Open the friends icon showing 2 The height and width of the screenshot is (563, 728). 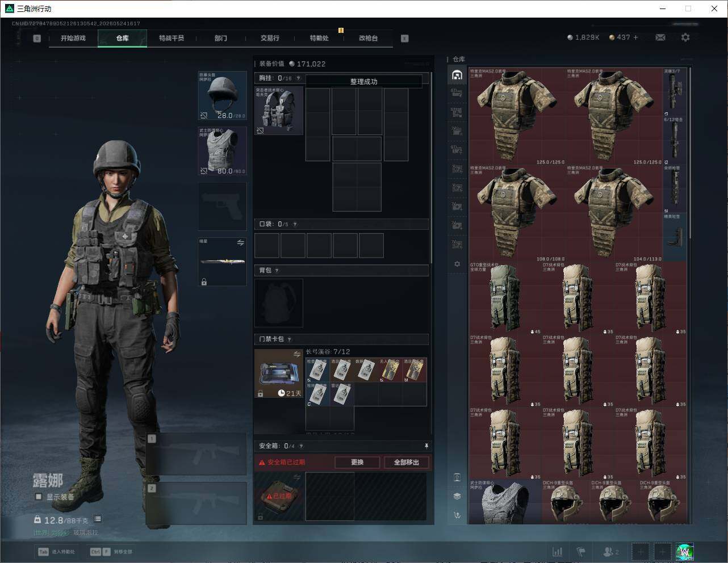[x=611, y=552]
